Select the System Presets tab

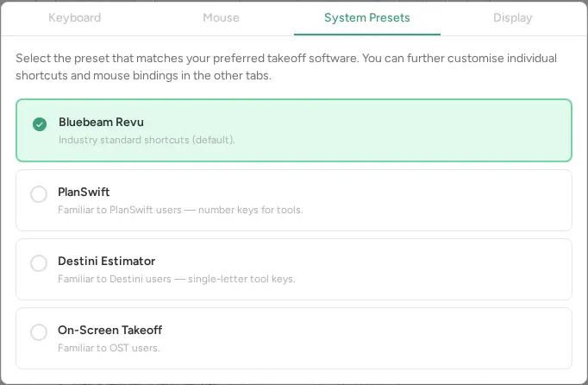[x=367, y=17]
